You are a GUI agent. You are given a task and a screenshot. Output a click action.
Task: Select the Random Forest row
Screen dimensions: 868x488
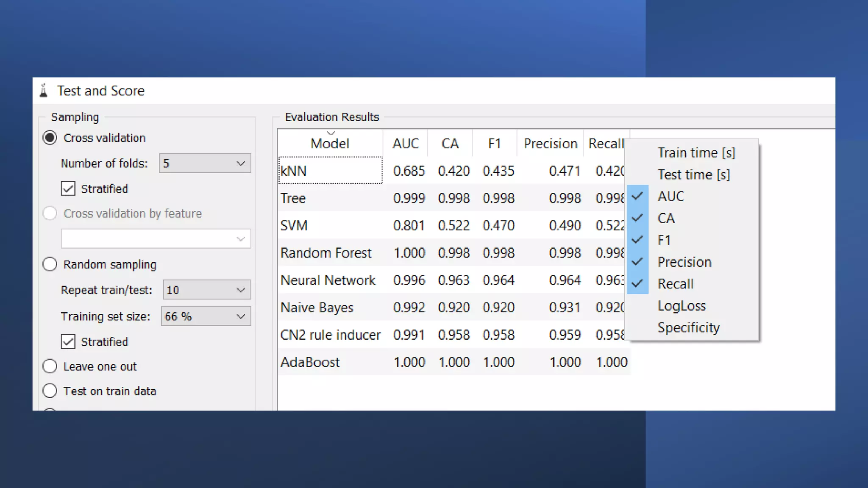pyautogui.click(x=325, y=253)
